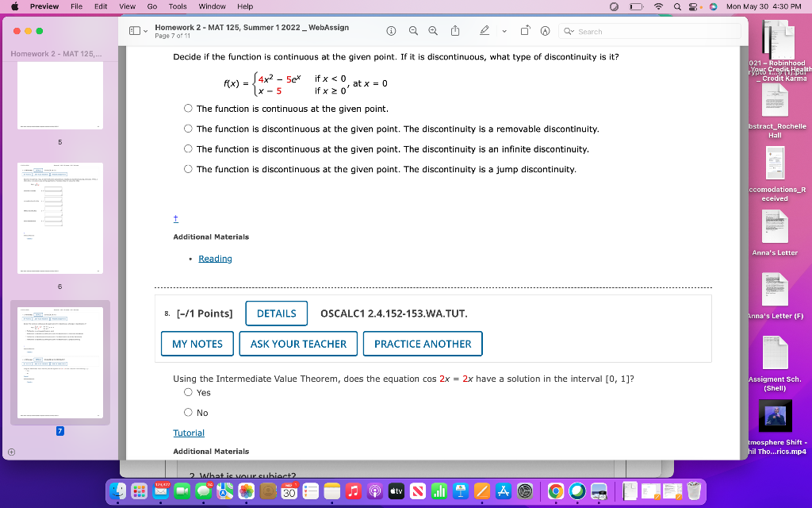Select page 7 thumbnail in sidebar
Viewport: 812px width, 508px height.
click(60, 362)
